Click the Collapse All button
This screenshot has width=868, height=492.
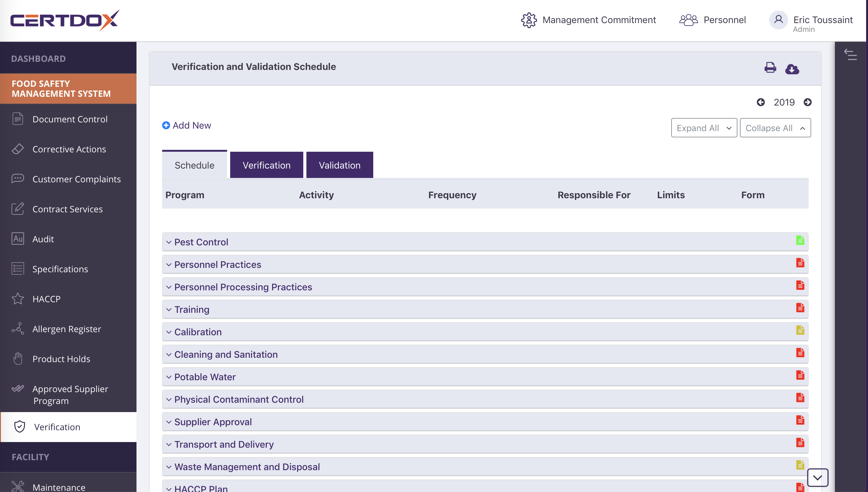pyautogui.click(x=775, y=128)
